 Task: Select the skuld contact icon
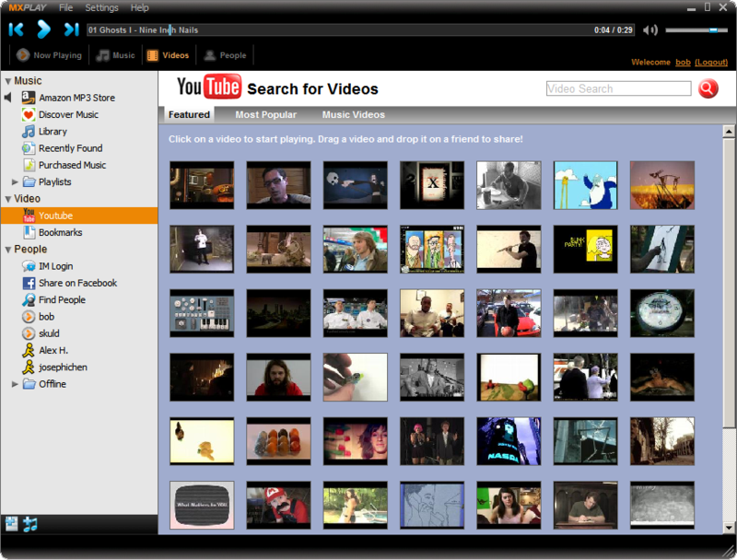(x=29, y=333)
